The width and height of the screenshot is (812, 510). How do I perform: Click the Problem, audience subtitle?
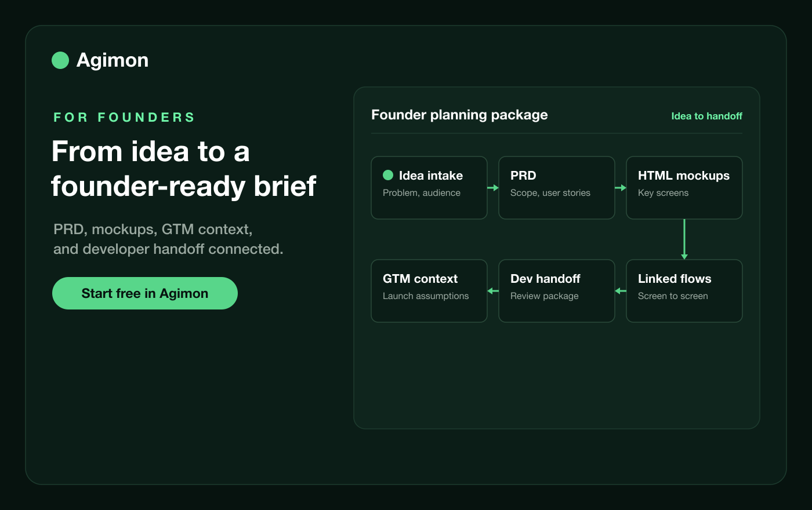[422, 193]
